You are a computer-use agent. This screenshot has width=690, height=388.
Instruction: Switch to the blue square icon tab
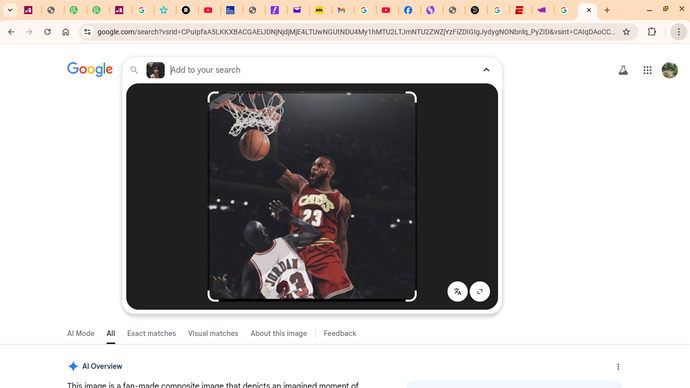click(230, 10)
